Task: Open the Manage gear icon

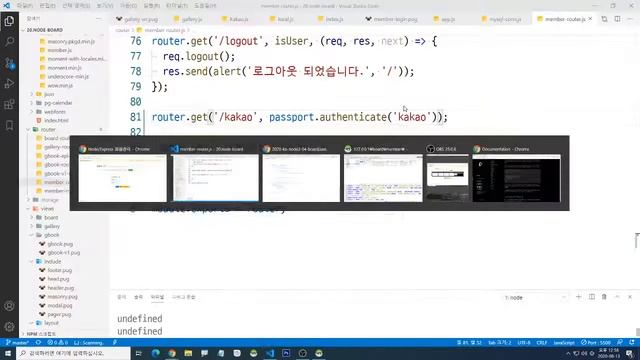Action: 9,327
